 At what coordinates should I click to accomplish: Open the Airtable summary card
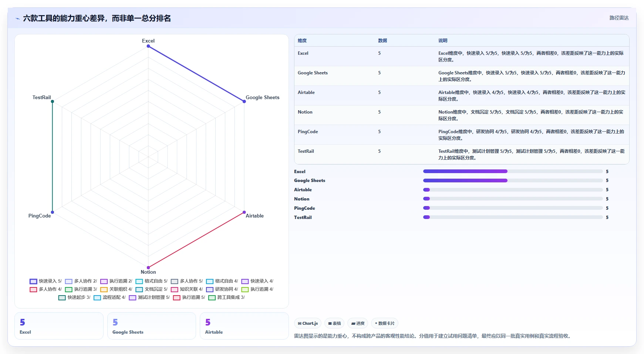pyautogui.click(x=244, y=326)
